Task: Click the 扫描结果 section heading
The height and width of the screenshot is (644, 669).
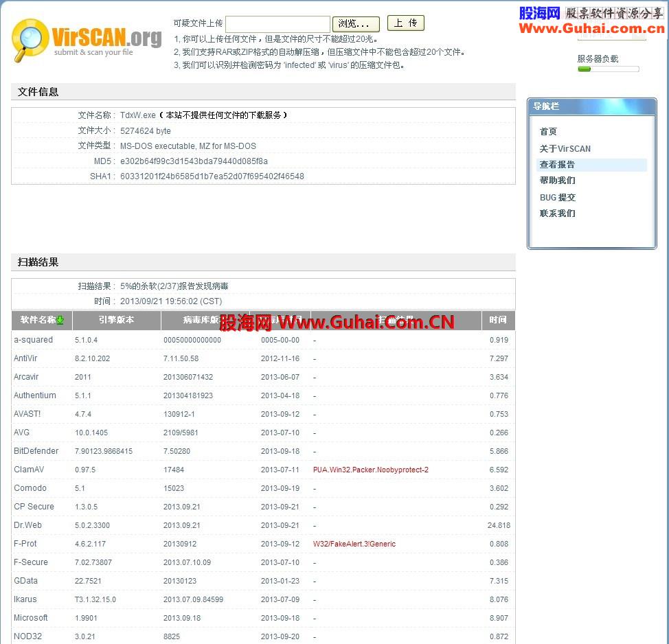Action: tap(38, 262)
